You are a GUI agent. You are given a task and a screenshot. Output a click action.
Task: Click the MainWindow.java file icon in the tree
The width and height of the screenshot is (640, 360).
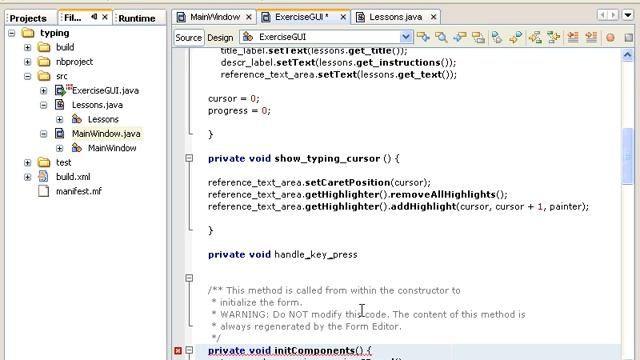pyautogui.click(x=60, y=133)
